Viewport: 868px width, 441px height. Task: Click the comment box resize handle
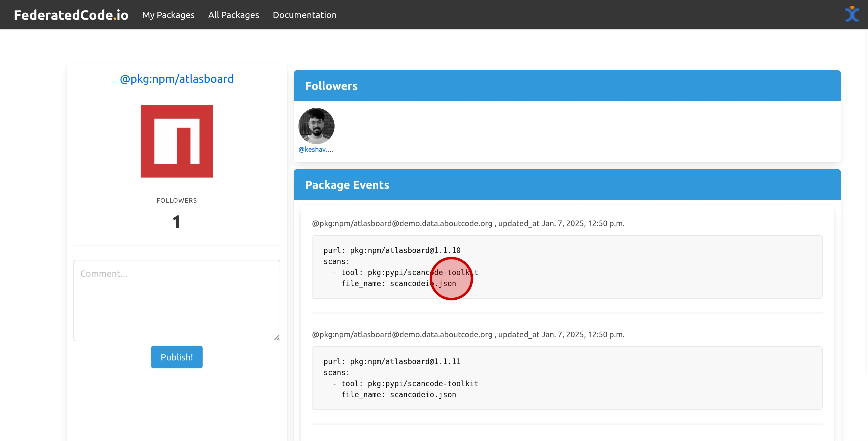pos(276,338)
